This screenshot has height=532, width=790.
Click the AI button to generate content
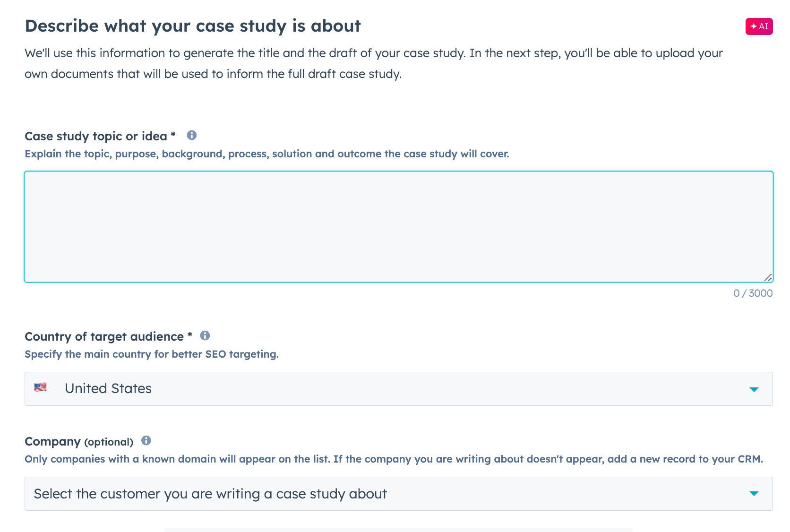(759, 26)
